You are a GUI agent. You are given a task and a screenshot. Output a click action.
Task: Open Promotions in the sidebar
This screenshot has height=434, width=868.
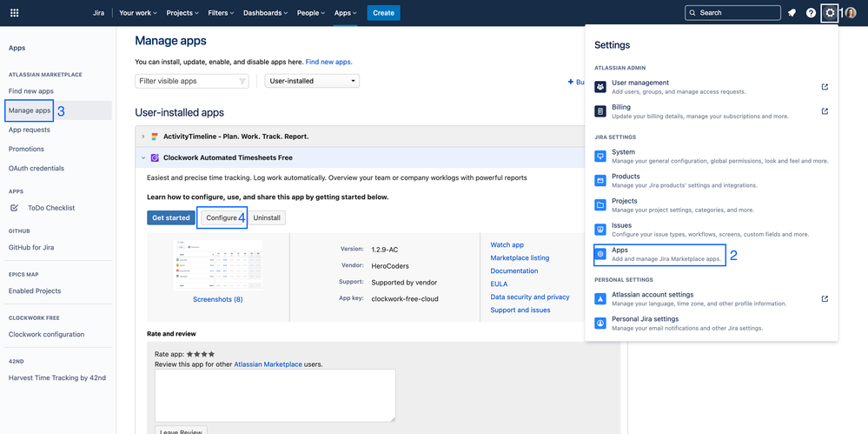[x=26, y=149]
